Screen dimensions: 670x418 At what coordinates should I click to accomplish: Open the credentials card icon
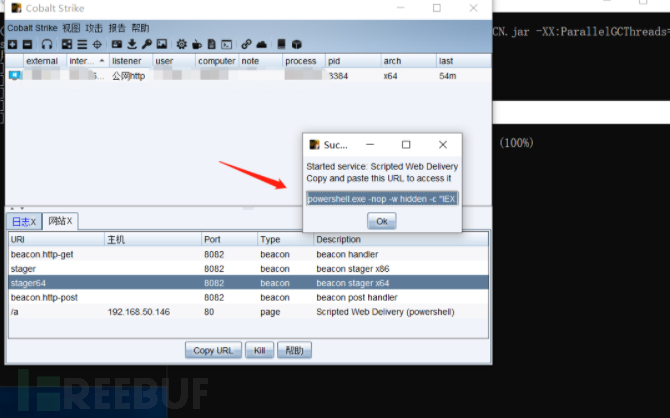pos(117,44)
